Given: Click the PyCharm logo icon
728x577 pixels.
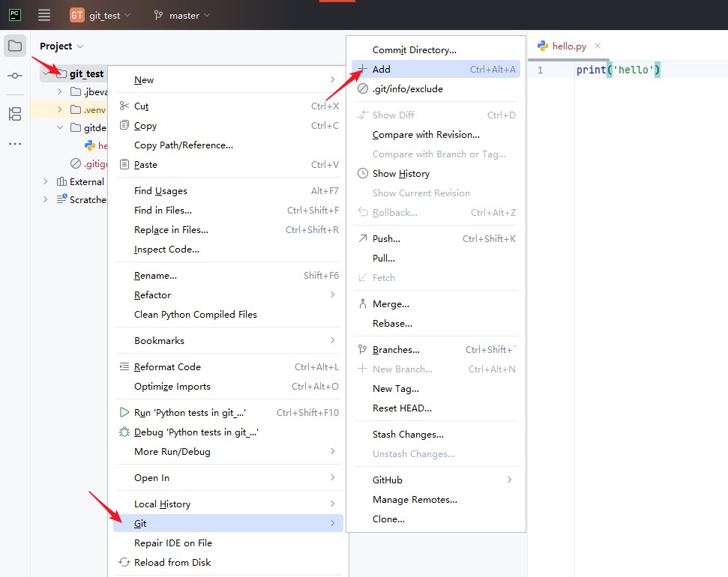Looking at the screenshot, I should [x=15, y=15].
